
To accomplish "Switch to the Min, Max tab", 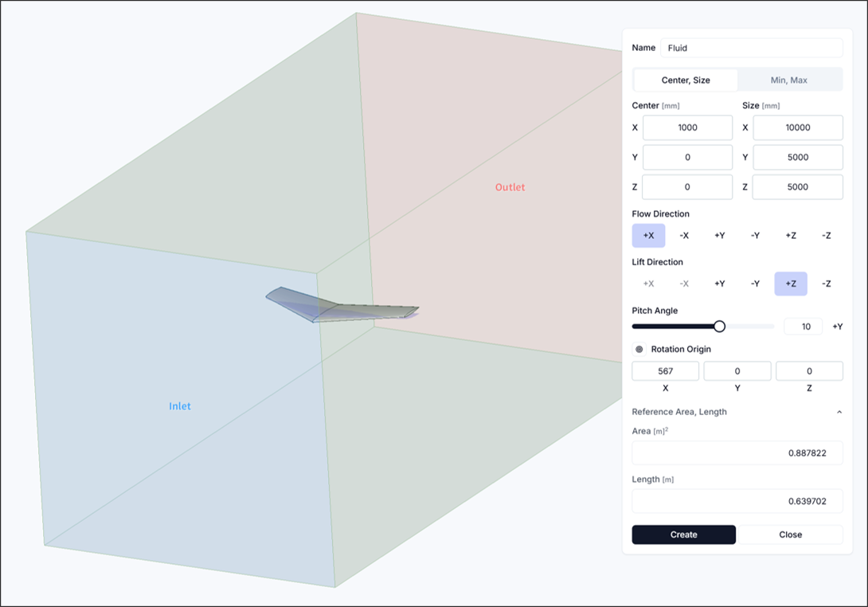I will pos(788,80).
